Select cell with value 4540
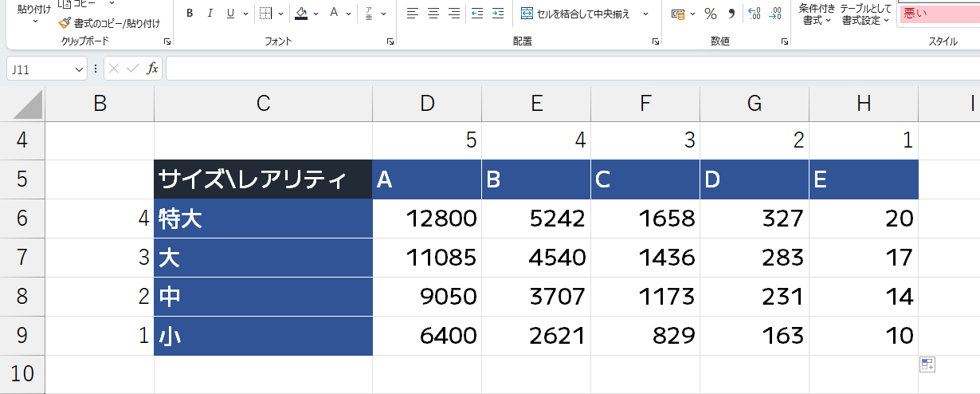This screenshot has height=394, width=980. pos(536,258)
